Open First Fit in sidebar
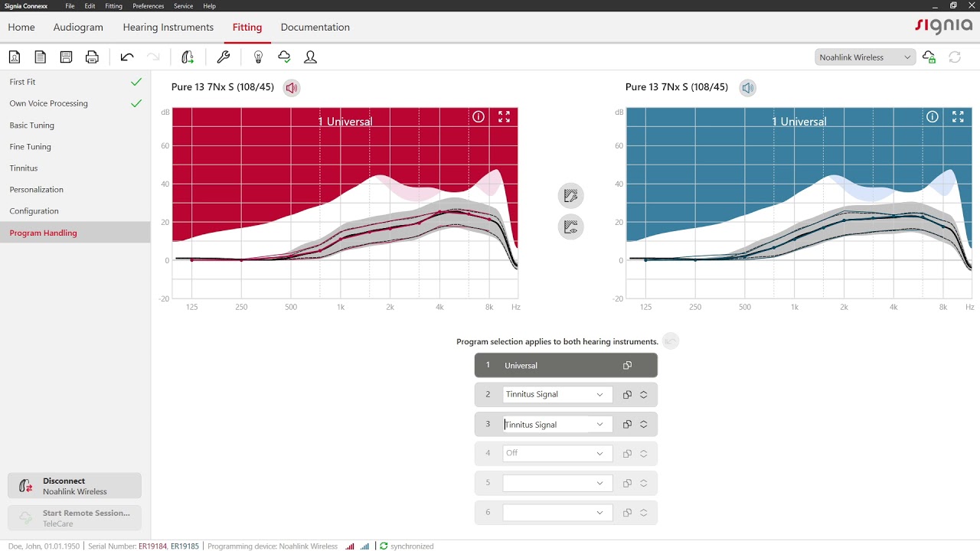Screen dimensions: 980x551 point(75,82)
